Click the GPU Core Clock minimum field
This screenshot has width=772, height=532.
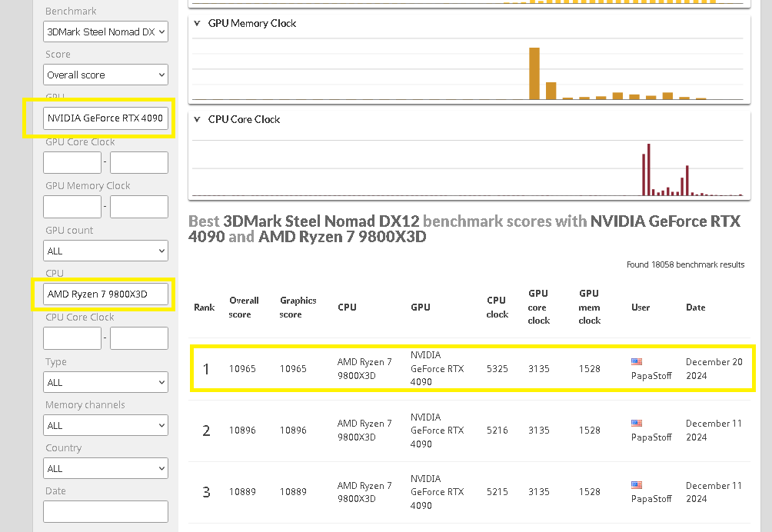click(72, 162)
